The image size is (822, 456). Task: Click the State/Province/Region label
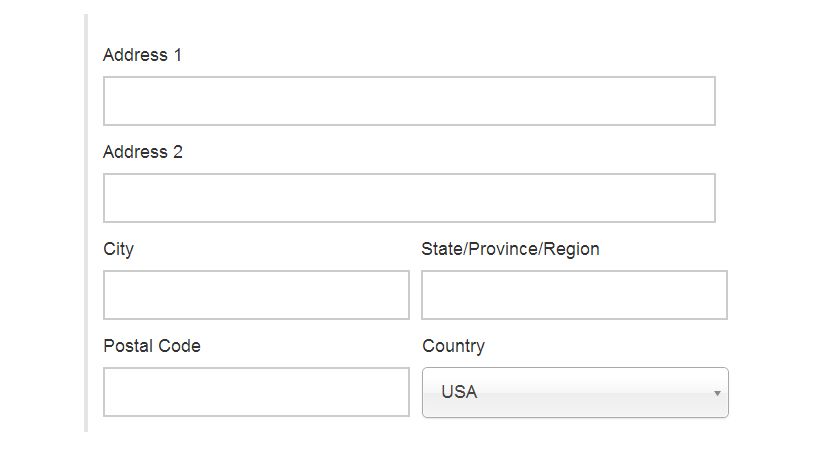[x=510, y=249]
